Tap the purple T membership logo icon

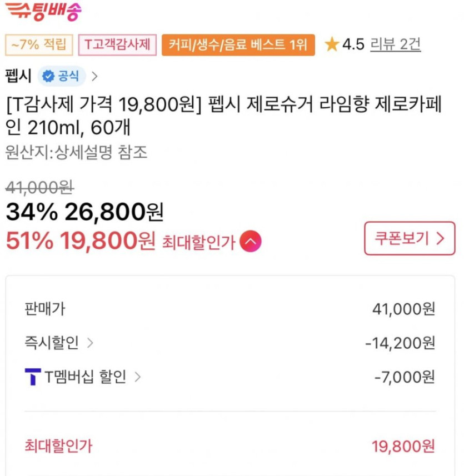[x=33, y=377]
